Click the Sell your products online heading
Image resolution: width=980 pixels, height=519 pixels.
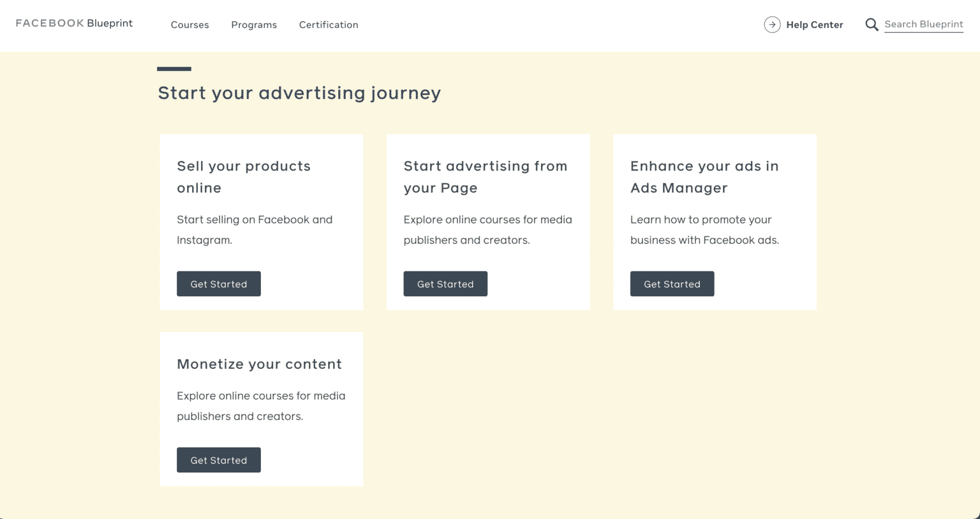click(x=244, y=176)
